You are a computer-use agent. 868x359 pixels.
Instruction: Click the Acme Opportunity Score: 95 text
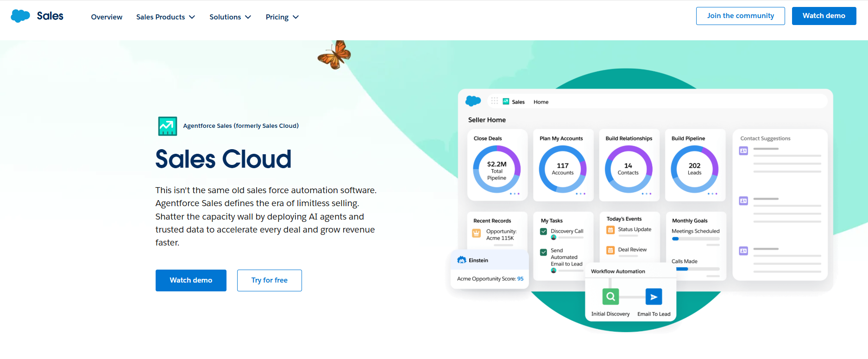coord(490,279)
